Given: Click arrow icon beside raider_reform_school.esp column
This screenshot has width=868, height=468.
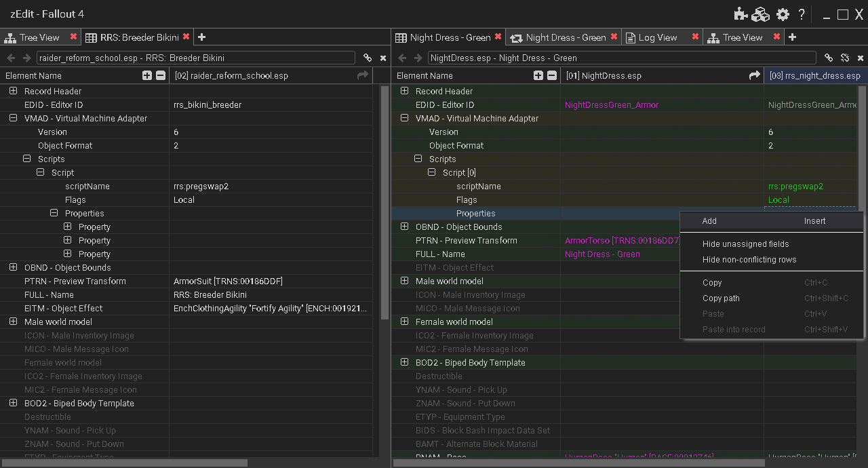Looking at the screenshot, I should point(363,75).
